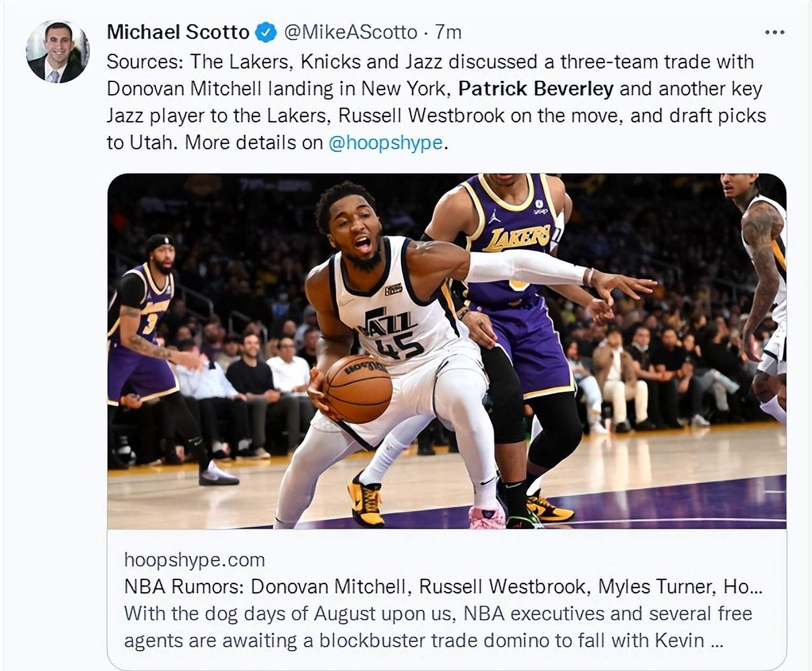The image size is (812, 671).
Task: Click the bold Patrick Beverley text
Action: pyautogui.click(x=536, y=89)
